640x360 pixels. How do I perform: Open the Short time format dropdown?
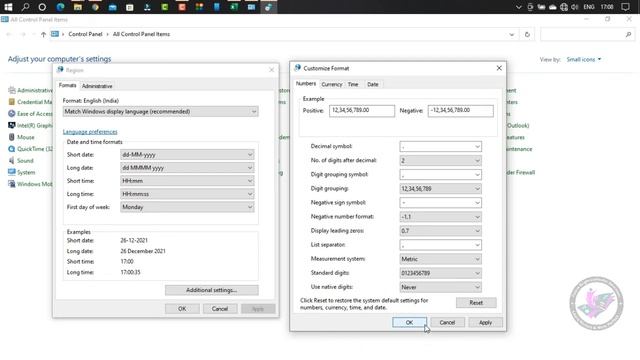click(x=187, y=181)
